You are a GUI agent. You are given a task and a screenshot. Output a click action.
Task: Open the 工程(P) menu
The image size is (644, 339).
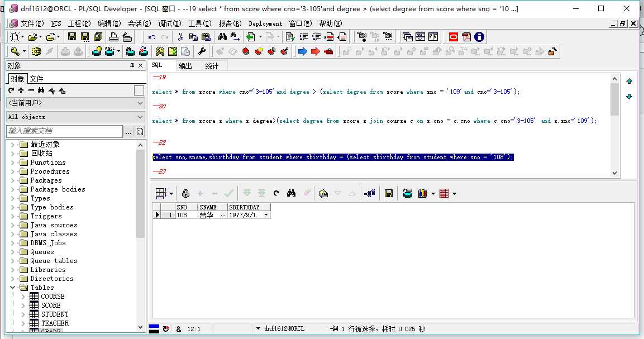79,23
